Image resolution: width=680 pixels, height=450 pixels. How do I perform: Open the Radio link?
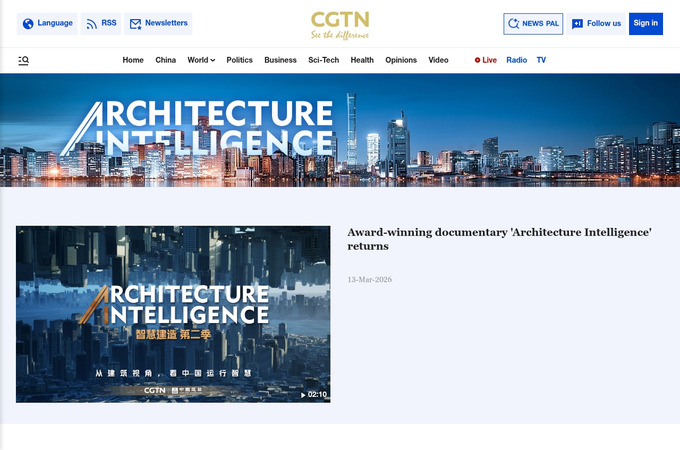pos(516,60)
